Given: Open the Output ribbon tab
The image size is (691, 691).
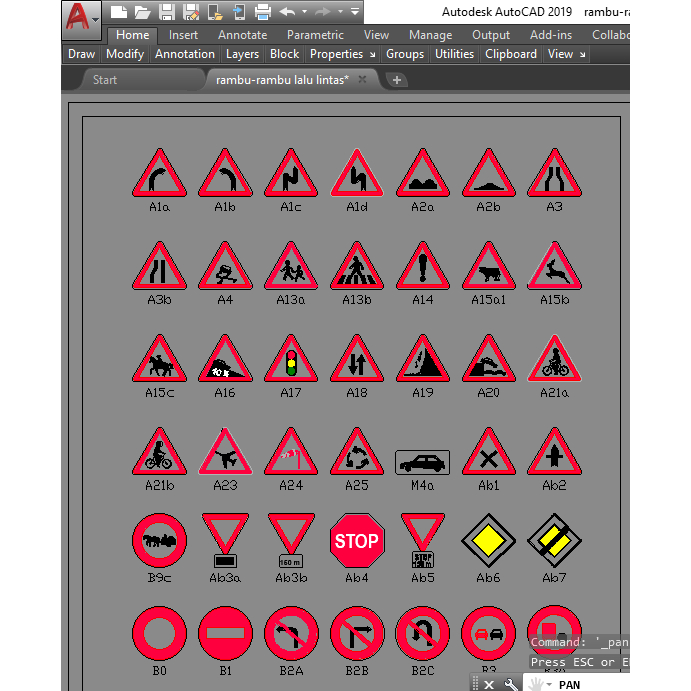Looking at the screenshot, I should click(491, 35).
